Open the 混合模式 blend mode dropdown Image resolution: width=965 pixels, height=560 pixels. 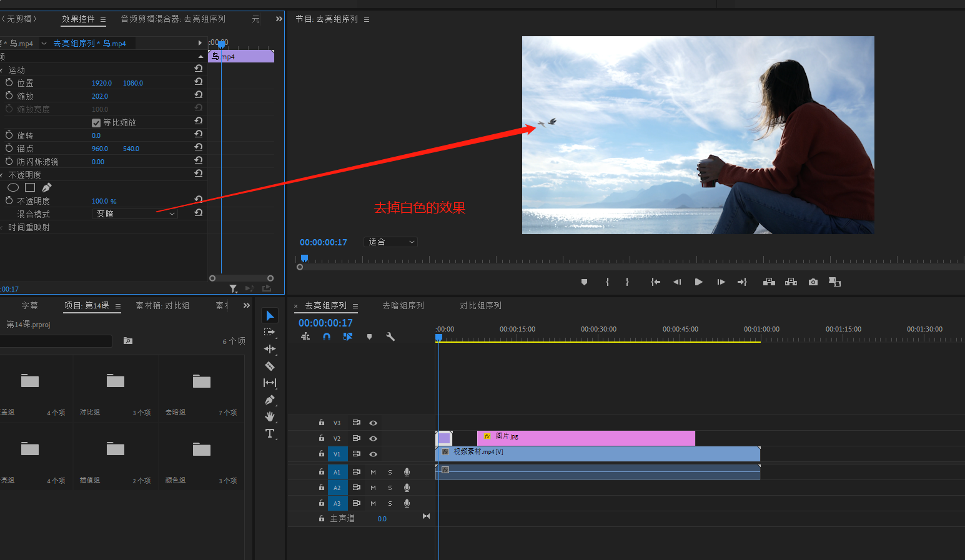click(x=135, y=214)
